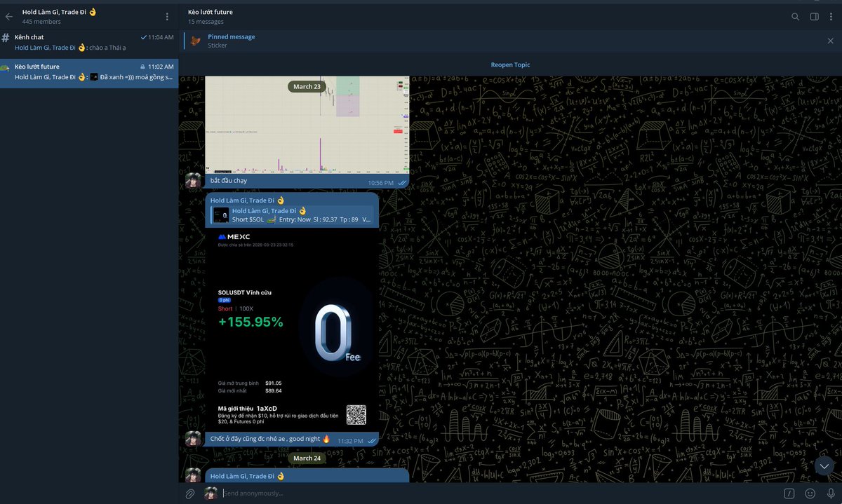Click the March 23 date badge

pos(307,86)
